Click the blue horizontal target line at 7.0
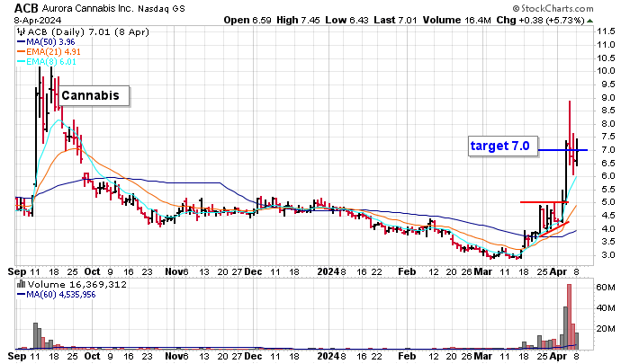The image size is (630, 364). [x=562, y=150]
